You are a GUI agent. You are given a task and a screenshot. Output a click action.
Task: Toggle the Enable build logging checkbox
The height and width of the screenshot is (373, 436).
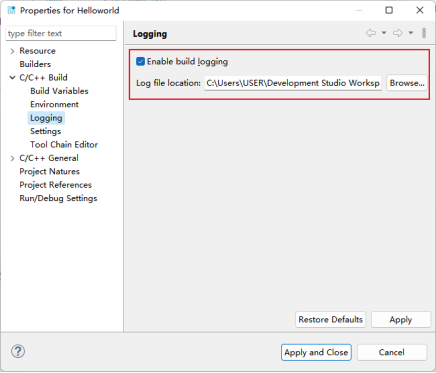[140, 61]
